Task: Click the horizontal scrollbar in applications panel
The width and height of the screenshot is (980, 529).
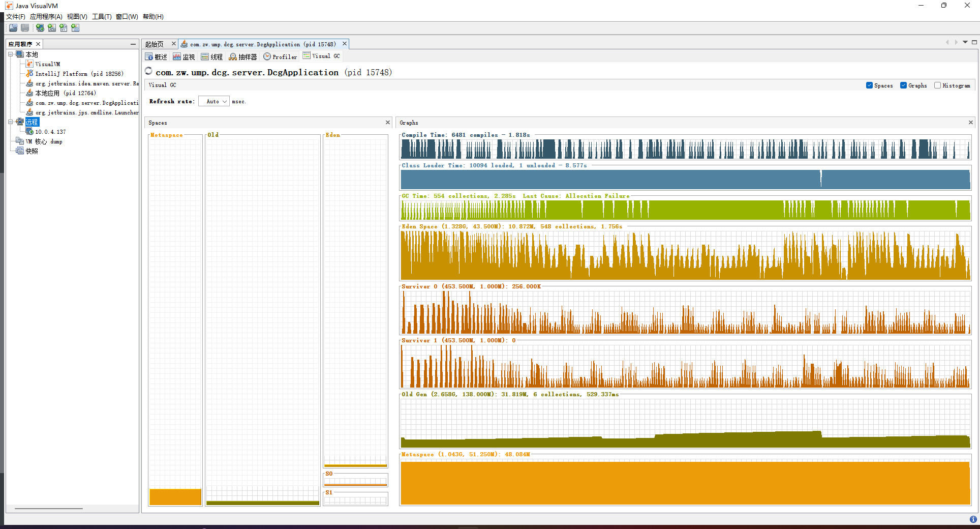Action: tap(49, 508)
